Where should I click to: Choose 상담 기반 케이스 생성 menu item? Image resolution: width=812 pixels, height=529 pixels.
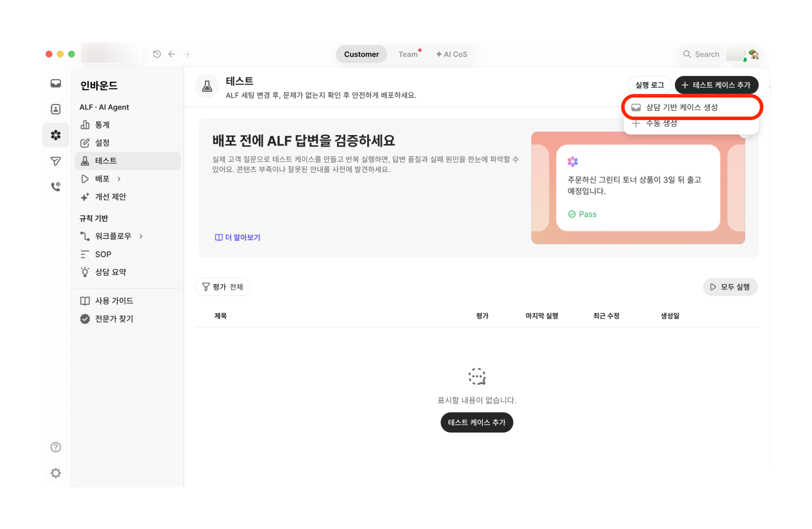click(x=691, y=107)
